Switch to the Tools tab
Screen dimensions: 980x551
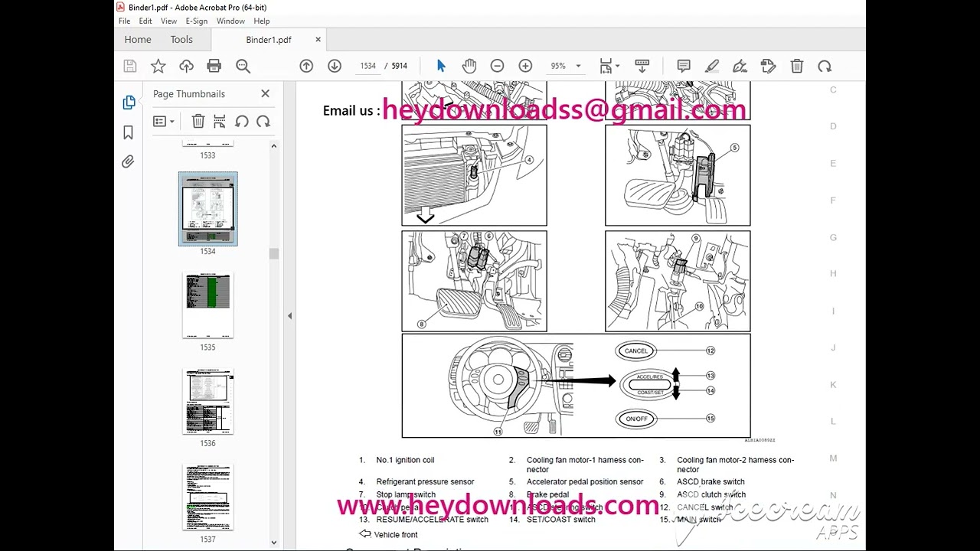point(181,40)
